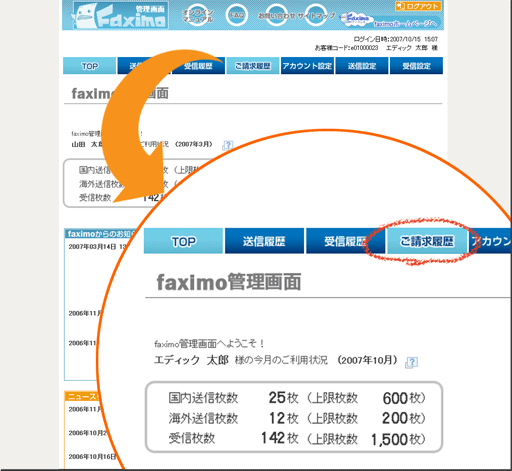Select the 送信設定 tab
The image size is (512, 471).
[x=362, y=66]
